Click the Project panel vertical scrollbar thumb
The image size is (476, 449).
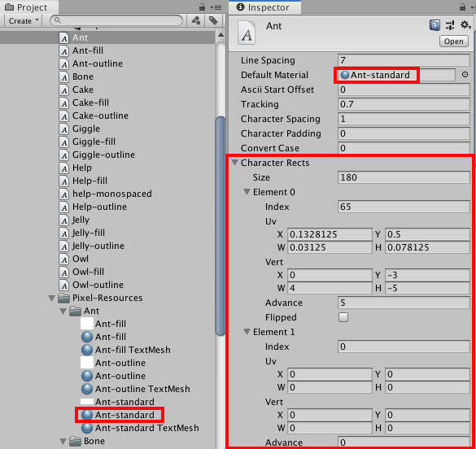221,226
